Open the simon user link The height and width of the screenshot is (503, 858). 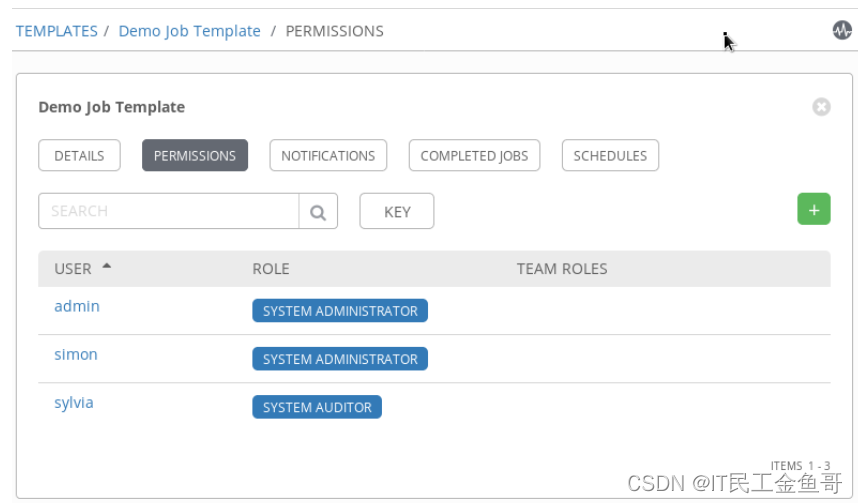click(76, 354)
